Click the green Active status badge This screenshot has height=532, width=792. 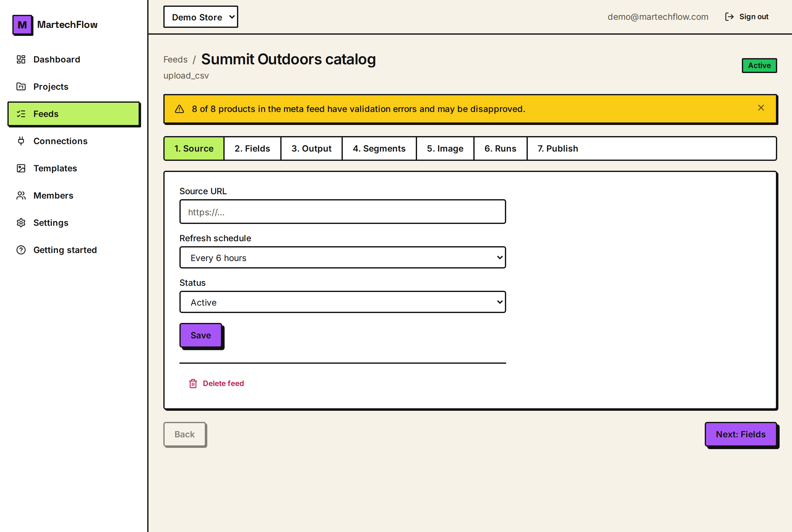(759, 66)
